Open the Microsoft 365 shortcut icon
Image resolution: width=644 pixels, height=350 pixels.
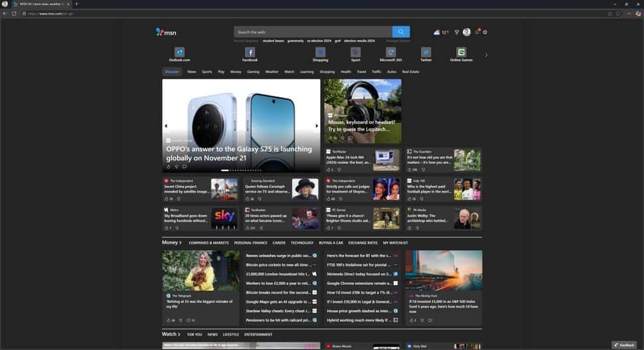tap(390, 52)
